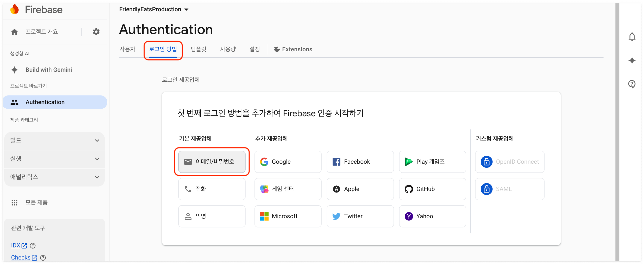Open the FriendlyEatsProduction project dropdown
This screenshot has height=264, width=644.
pos(153,9)
